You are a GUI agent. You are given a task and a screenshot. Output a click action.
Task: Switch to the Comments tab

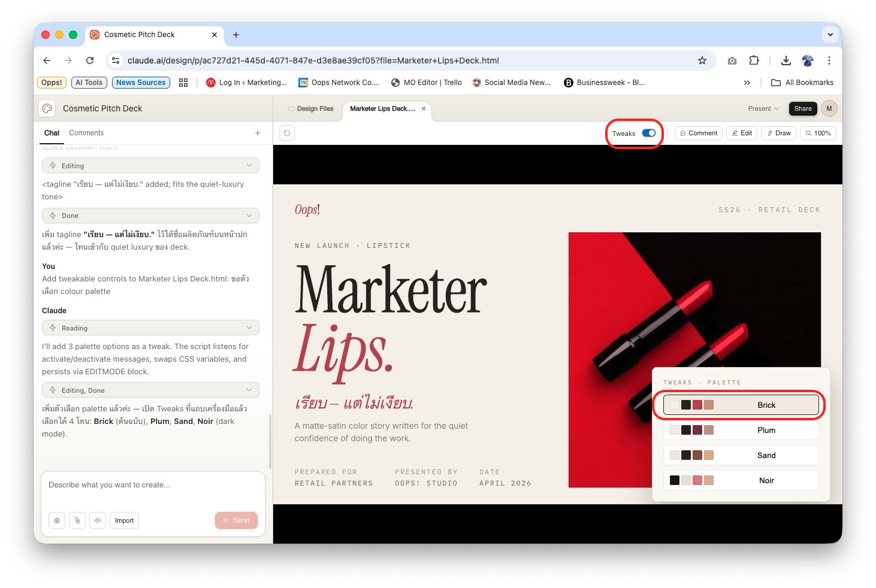pos(86,133)
